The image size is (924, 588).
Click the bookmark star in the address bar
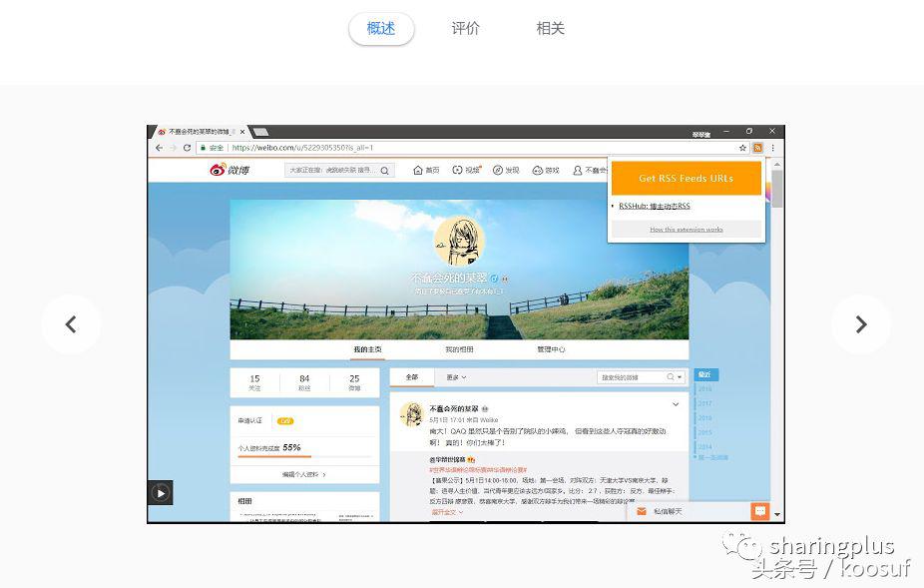(743, 148)
